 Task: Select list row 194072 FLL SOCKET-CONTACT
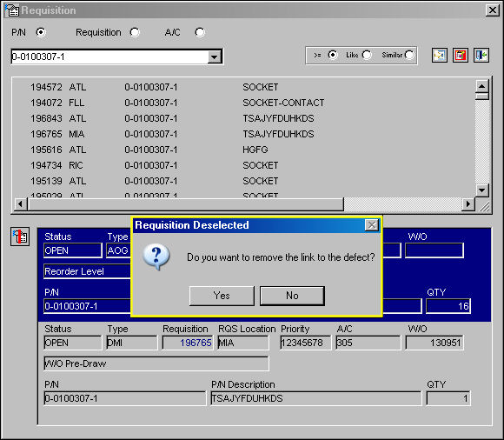point(243,103)
